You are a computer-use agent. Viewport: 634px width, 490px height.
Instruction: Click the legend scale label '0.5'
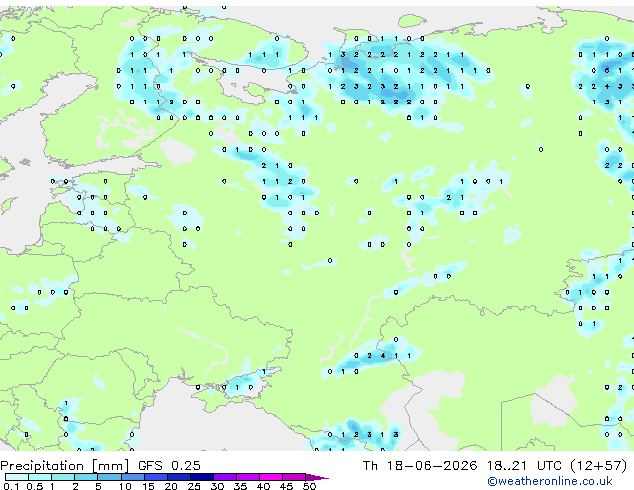[35, 486]
